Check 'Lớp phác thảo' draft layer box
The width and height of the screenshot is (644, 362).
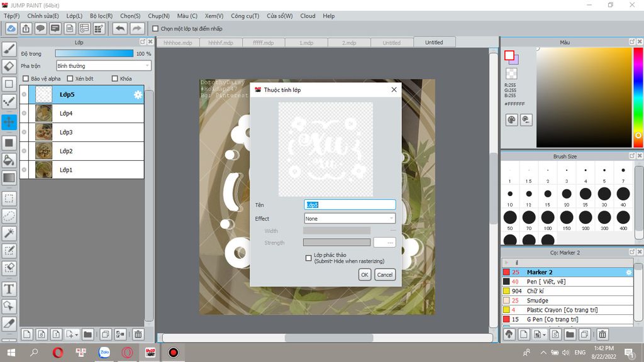(308, 258)
